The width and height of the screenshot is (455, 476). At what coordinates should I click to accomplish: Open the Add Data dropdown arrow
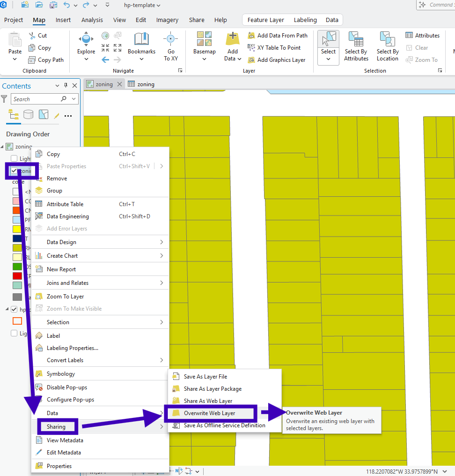click(239, 59)
